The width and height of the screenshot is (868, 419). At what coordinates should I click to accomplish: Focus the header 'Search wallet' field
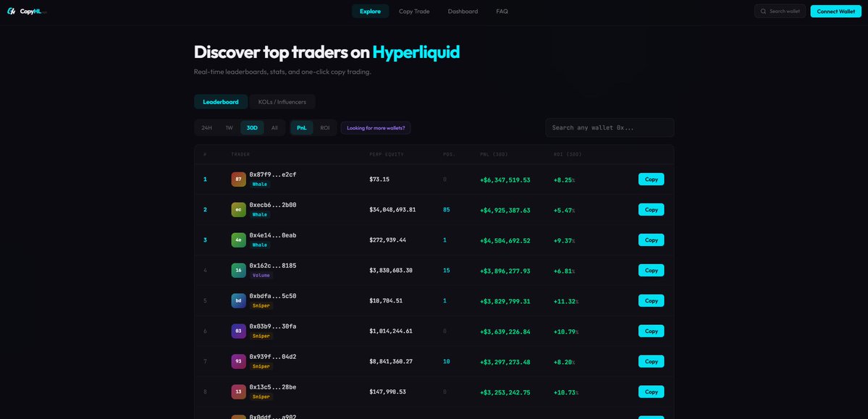(780, 11)
